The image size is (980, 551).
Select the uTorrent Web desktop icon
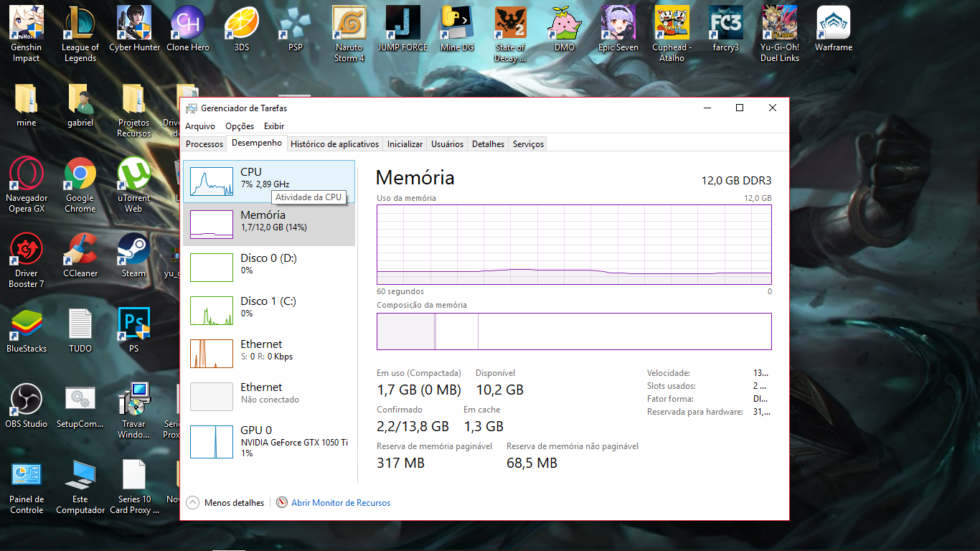pyautogui.click(x=134, y=184)
